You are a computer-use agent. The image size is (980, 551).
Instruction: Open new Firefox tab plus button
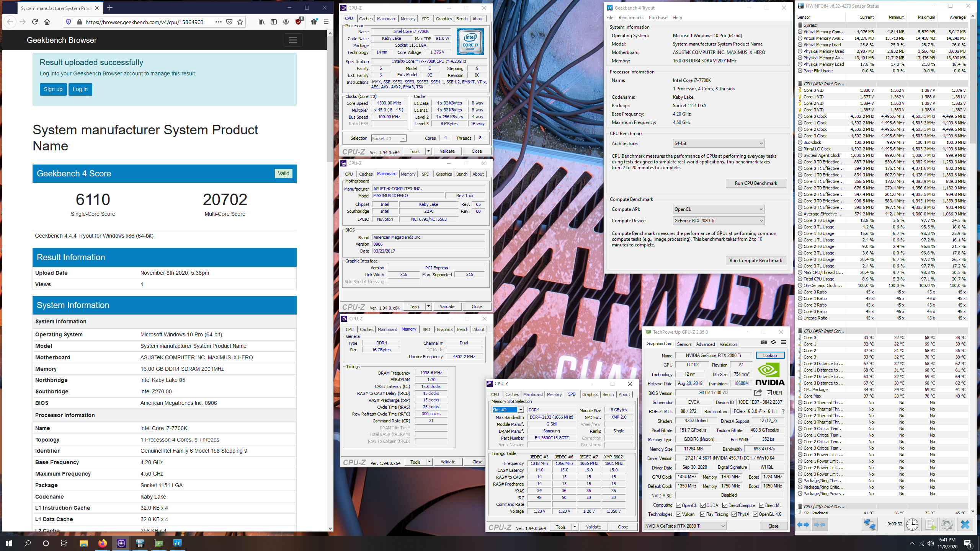pos(110,8)
